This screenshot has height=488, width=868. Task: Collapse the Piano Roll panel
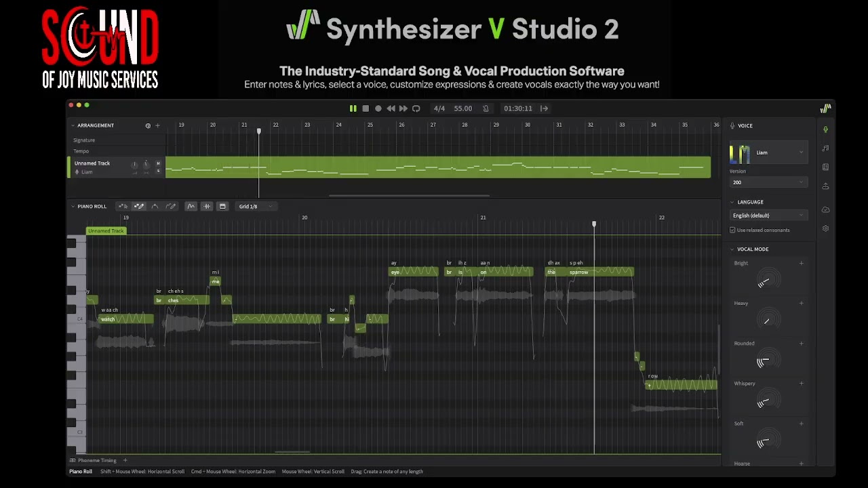point(73,206)
